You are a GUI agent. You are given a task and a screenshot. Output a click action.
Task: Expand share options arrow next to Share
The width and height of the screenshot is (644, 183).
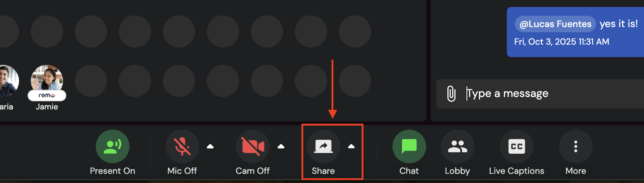tap(351, 146)
